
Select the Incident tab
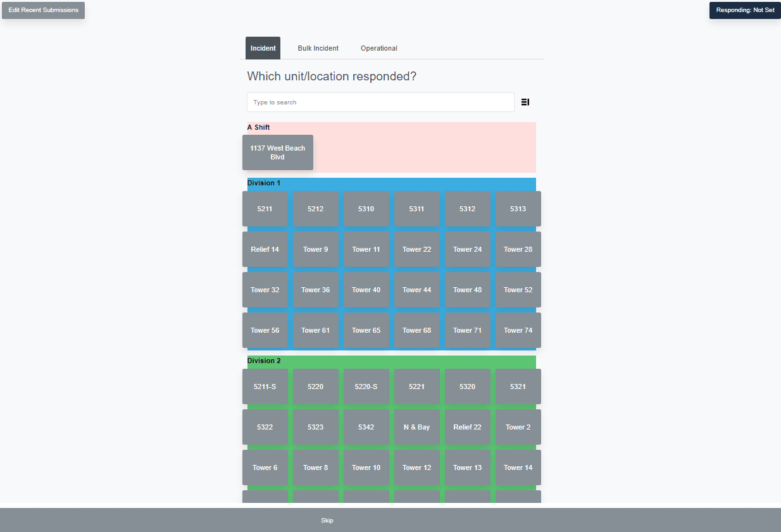263,48
